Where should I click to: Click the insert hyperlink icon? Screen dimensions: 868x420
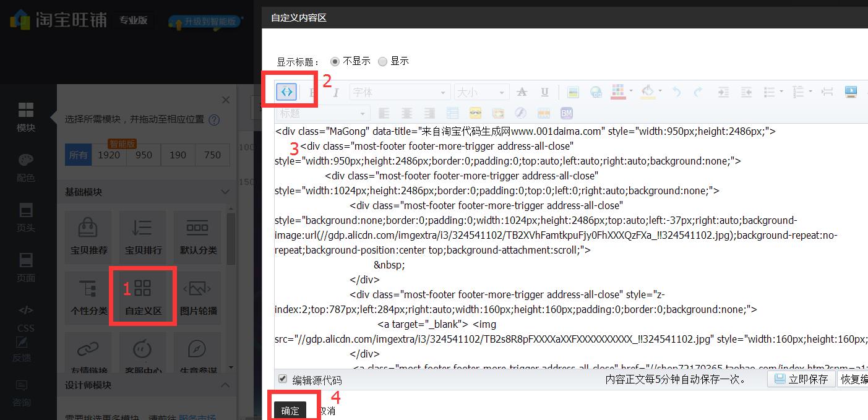595,92
